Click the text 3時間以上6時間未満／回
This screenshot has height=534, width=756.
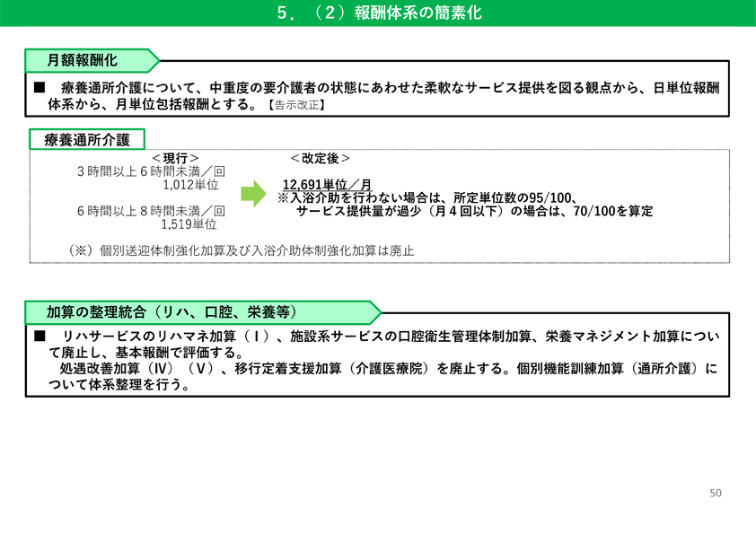point(151,171)
